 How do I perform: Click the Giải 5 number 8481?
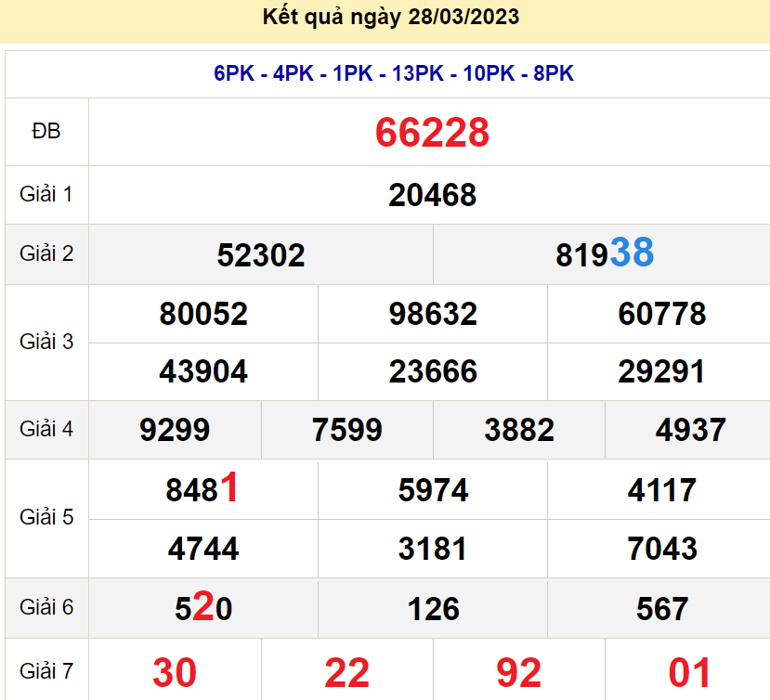click(202, 489)
